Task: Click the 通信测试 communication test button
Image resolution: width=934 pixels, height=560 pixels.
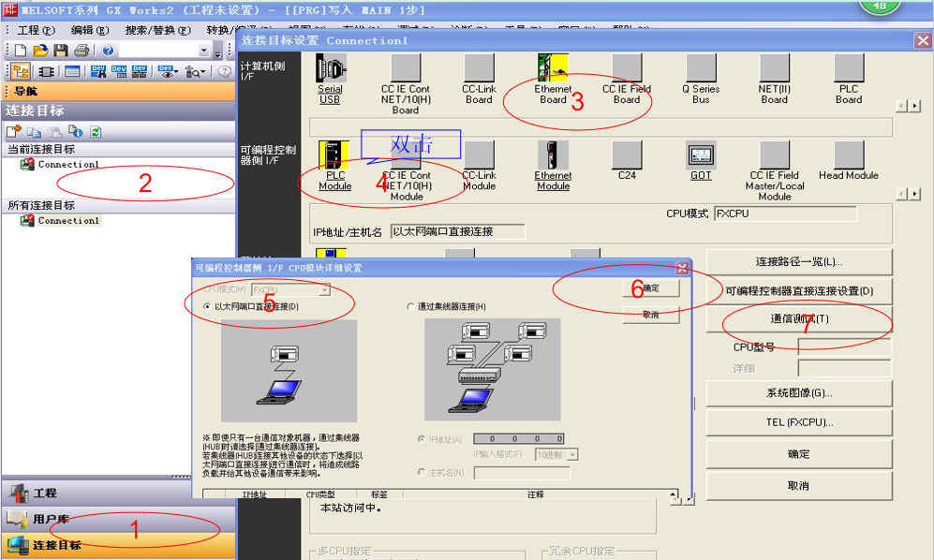Action: pyautogui.click(x=799, y=318)
